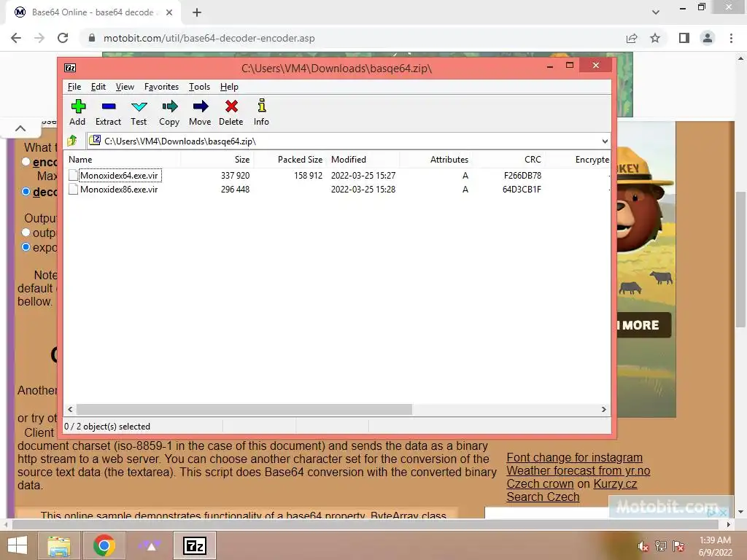The width and height of the screenshot is (747, 560).
Task: Open the Info toolbar icon
Action: pyautogui.click(x=262, y=106)
